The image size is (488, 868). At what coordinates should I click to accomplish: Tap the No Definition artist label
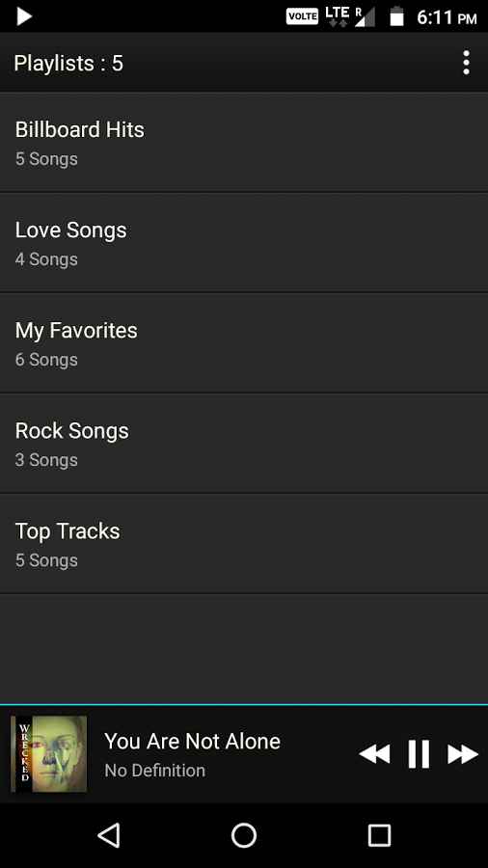click(x=155, y=771)
